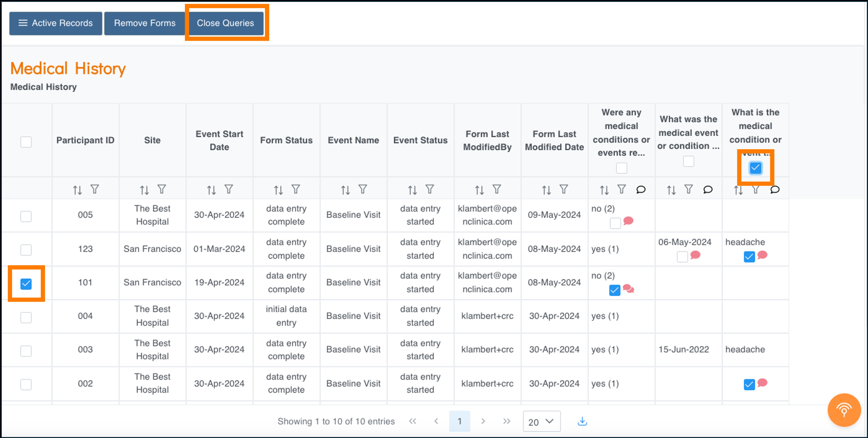Filter the Site column
The image size is (868, 438).
click(162, 189)
